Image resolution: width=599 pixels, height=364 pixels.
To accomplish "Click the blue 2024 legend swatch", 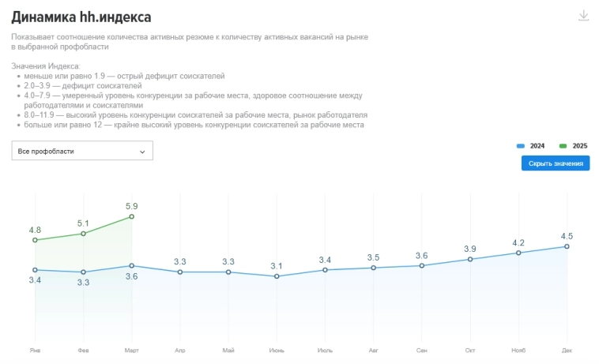I will [521, 146].
